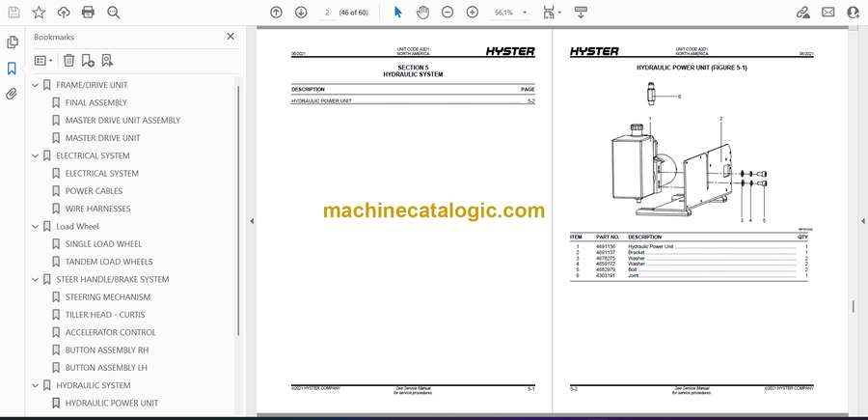
Task: Click part number 4303191 Joint row
Action: click(689, 275)
